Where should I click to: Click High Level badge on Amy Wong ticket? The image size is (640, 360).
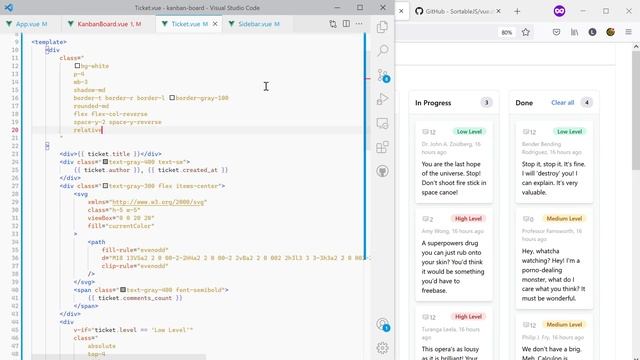click(x=468, y=218)
